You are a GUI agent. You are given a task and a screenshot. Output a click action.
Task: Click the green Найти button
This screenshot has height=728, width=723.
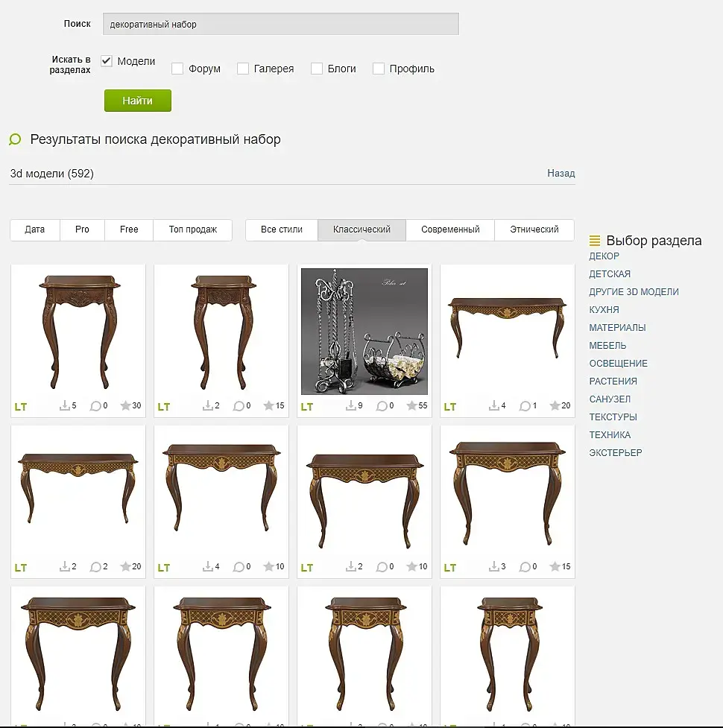(x=137, y=101)
